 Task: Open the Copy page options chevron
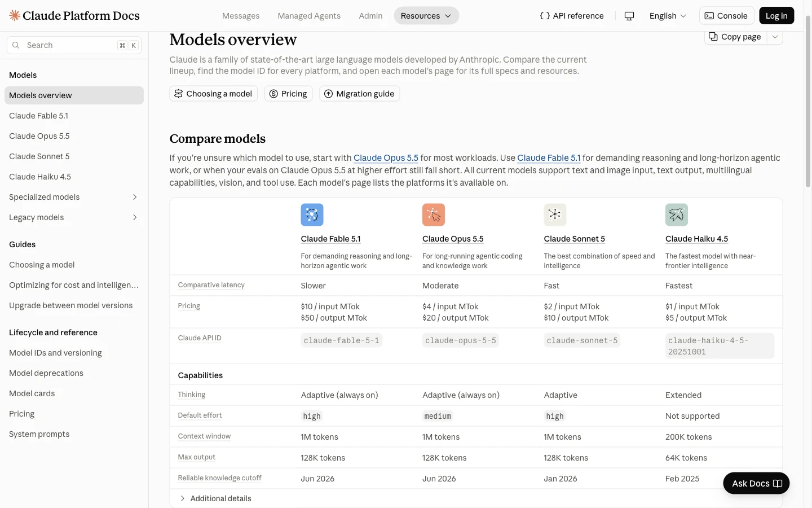pos(775,37)
